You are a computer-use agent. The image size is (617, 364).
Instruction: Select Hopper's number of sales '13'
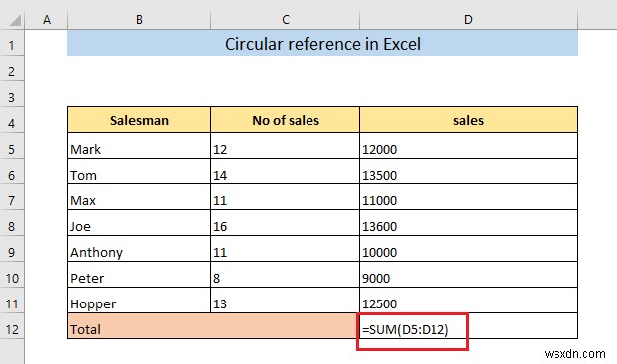[286, 301]
